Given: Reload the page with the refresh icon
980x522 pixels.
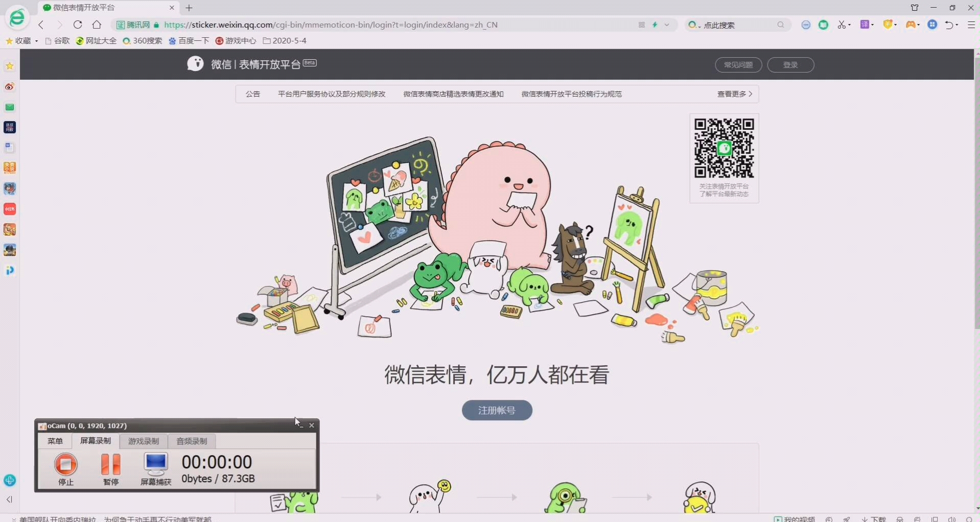Looking at the screenshot, I should coord(78,25).
